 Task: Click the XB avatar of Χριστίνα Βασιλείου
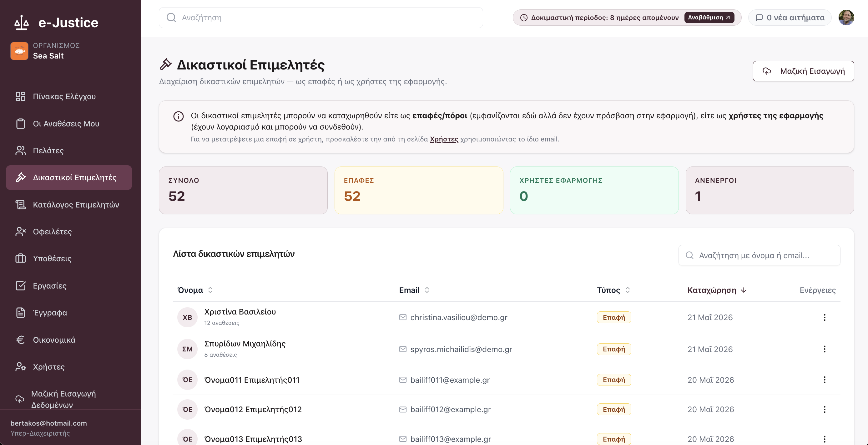pyautogui.click(x=187, y=317)
